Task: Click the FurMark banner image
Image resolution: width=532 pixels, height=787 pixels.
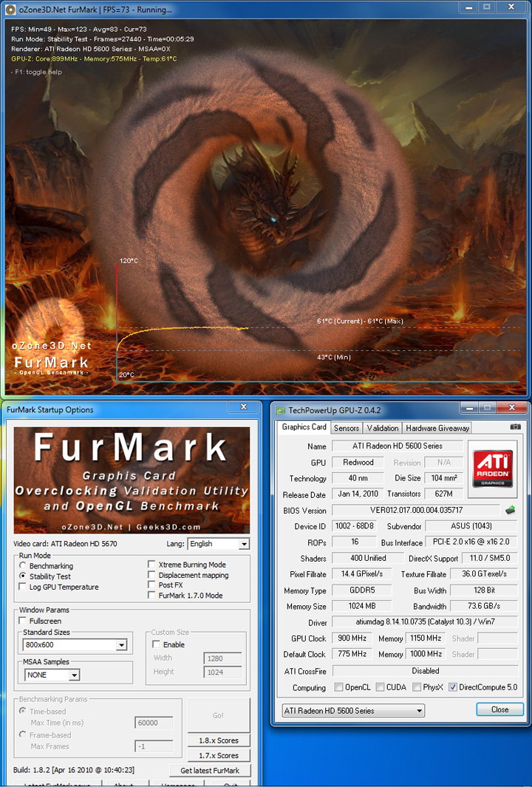Action: 132,480
